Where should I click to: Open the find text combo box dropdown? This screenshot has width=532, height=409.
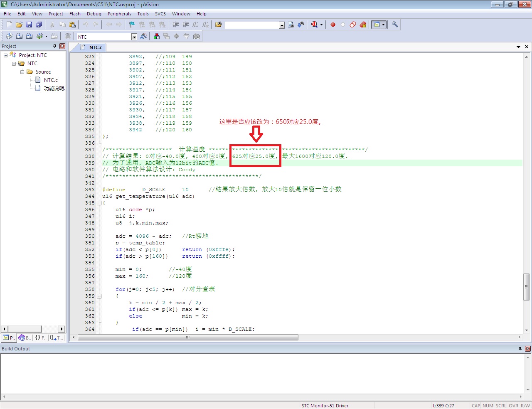click(x=282, y=25)
